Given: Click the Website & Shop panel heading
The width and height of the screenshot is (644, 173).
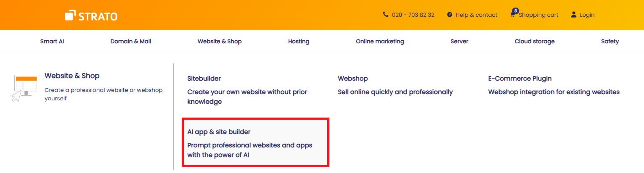Looking at the screenshot, I should point(72,76).
